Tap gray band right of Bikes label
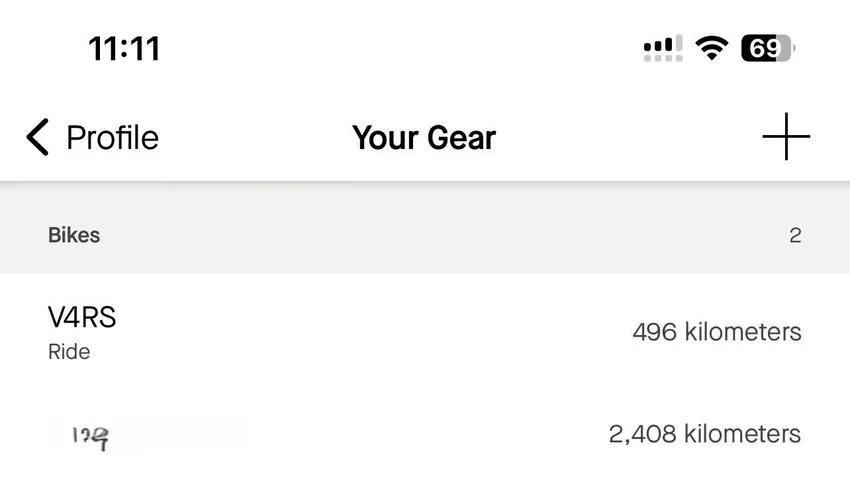 [445, 235]
